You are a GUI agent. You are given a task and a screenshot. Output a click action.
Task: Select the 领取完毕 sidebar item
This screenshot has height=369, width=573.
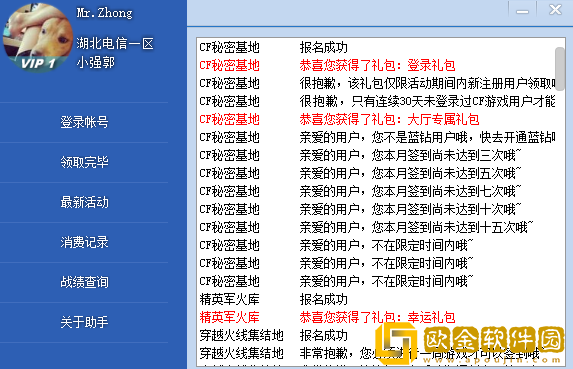tap(84, 162)
